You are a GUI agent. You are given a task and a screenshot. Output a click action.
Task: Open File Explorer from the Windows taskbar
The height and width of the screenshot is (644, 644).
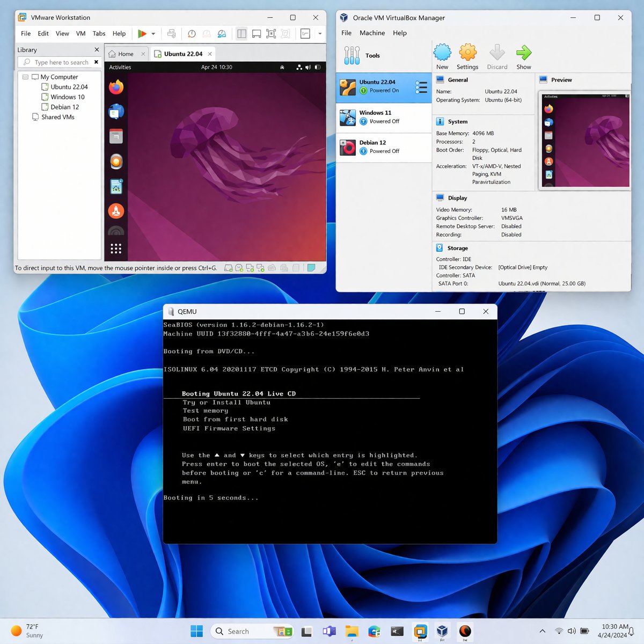coord(351,631)
